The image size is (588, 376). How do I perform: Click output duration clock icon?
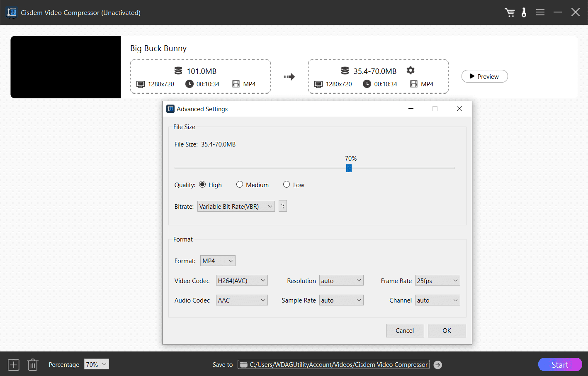click(x=367, y=84)
